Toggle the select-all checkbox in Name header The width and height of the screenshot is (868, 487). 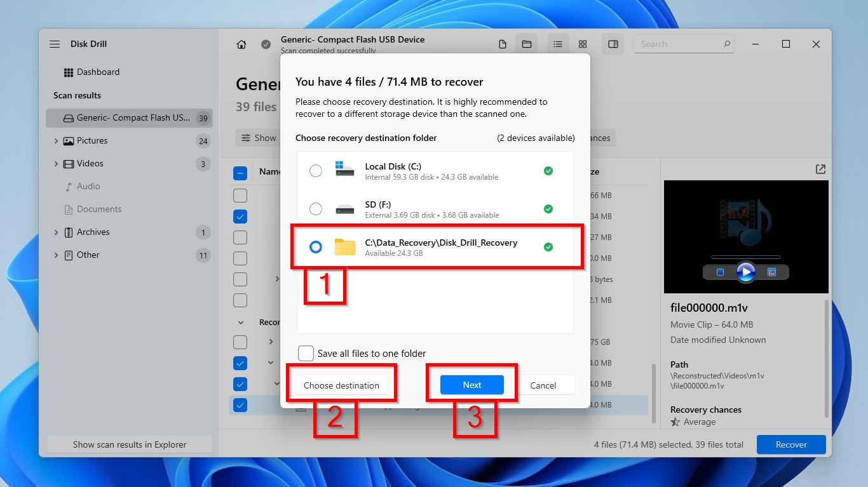240,173
